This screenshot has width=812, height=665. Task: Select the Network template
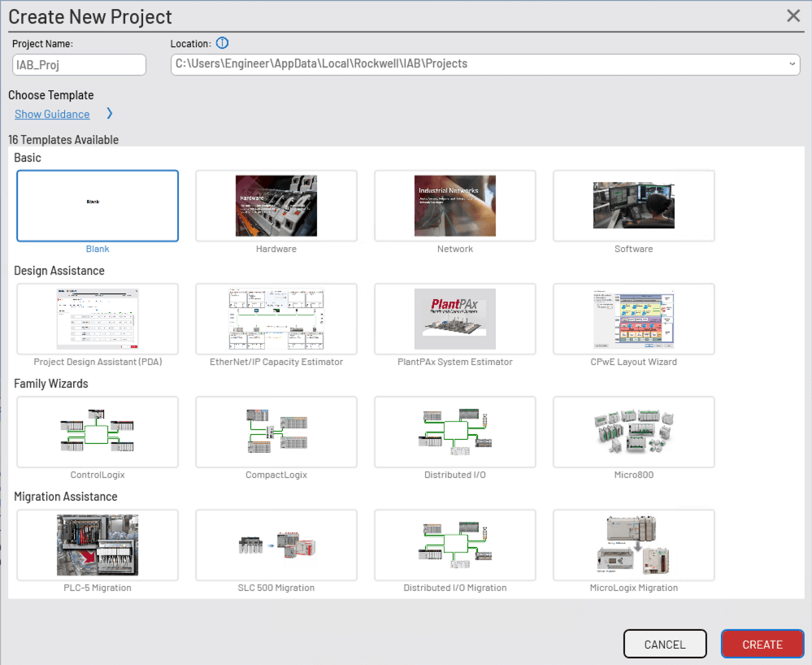[455, 206]
